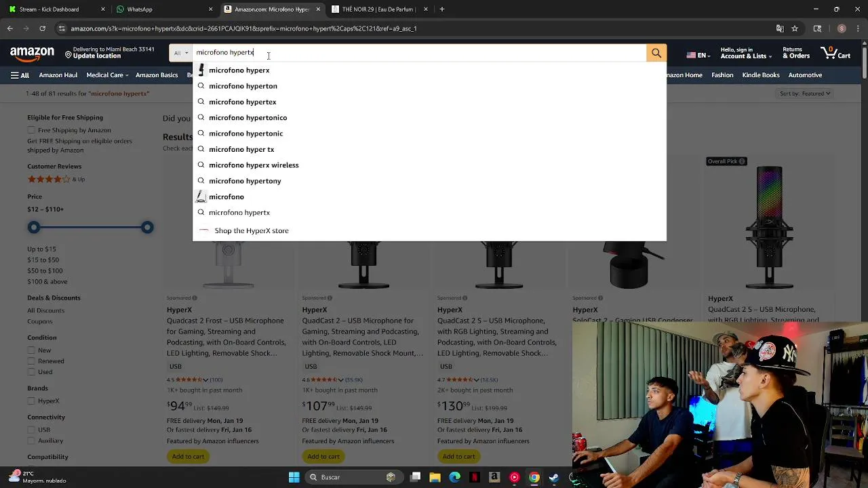Screen dimensions: 868x488
Task: Click the translate page icon in address bar
Action: [x=780, y=28]
